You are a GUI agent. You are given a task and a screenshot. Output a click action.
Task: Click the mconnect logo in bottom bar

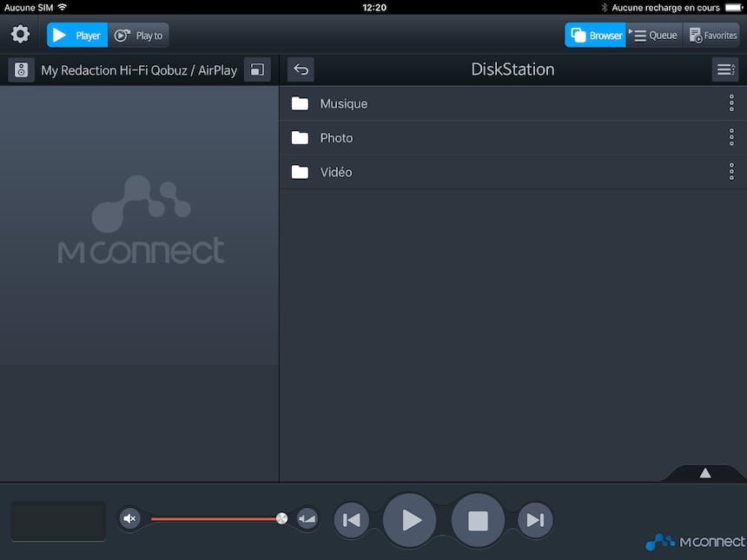695,542
